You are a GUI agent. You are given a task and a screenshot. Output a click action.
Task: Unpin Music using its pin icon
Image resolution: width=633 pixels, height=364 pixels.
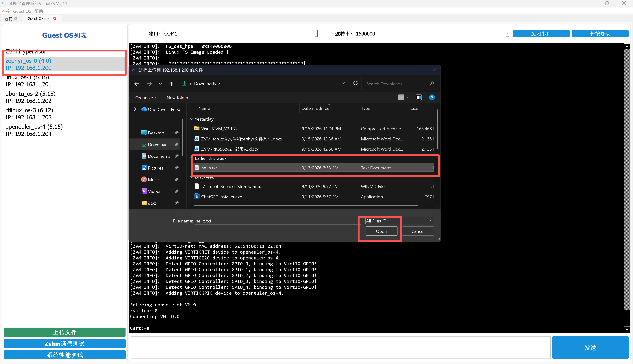coord(177,180)
